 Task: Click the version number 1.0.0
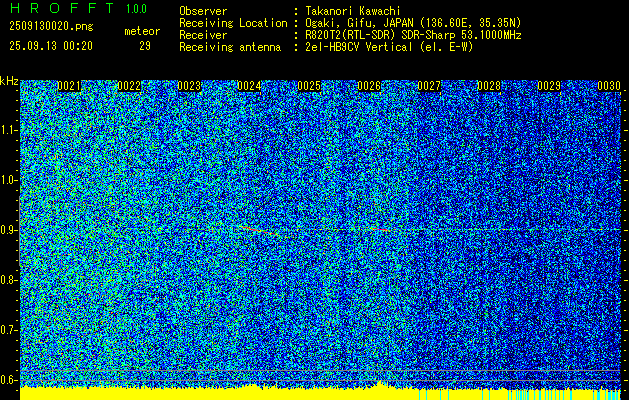click(136, 9)
